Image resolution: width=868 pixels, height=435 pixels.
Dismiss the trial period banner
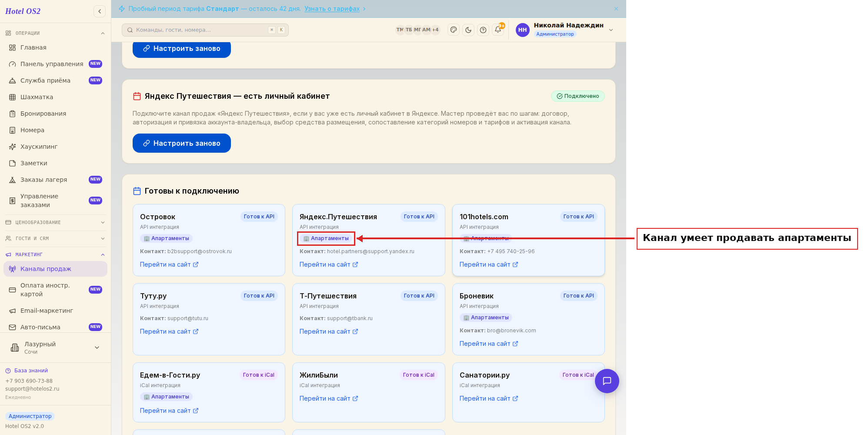[x=616, y=9]
